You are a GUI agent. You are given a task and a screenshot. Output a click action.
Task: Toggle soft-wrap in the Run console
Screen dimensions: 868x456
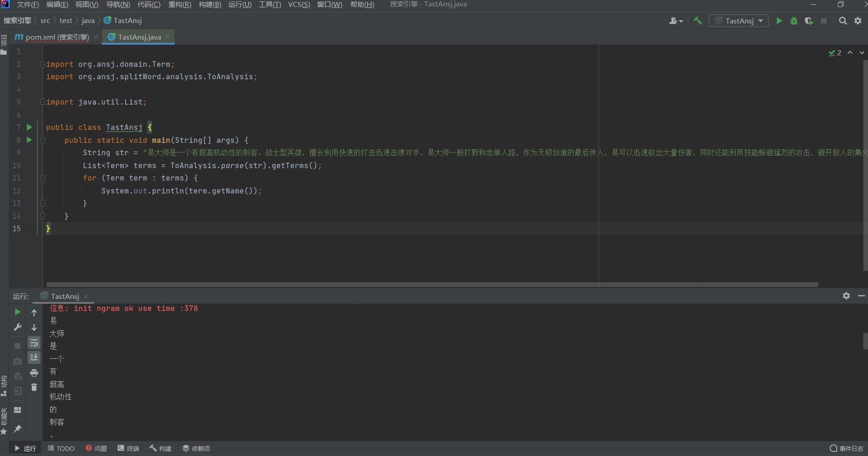point(34,343)
